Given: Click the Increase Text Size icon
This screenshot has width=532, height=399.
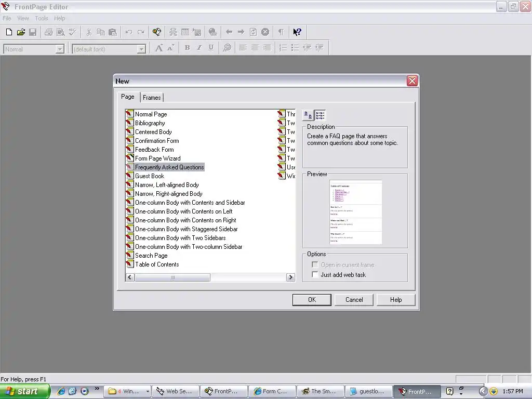Looking at the screenshot, I should coord(158,48).
